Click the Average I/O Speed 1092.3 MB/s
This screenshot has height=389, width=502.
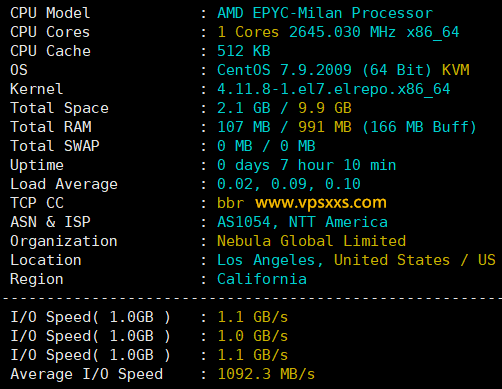coord(266,374)
